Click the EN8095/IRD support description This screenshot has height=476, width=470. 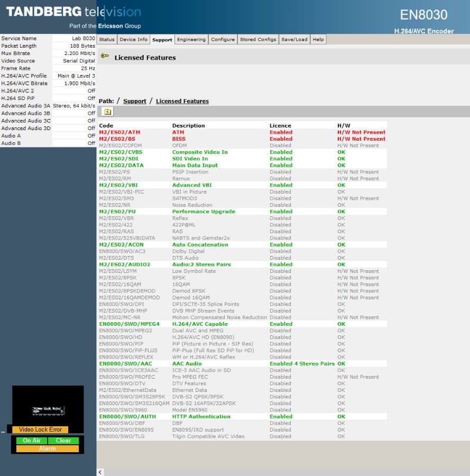[198, 430]
